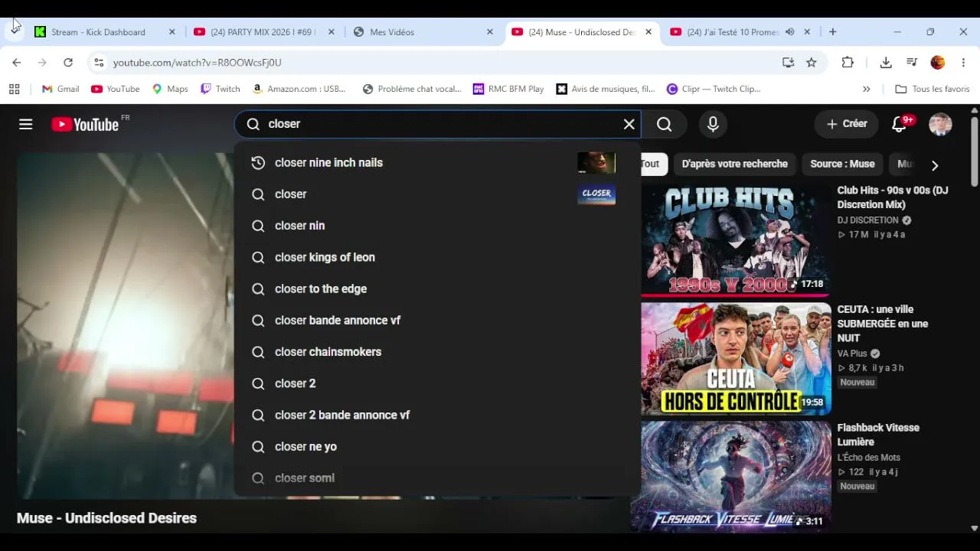Submit search with the magnifier button
The height and width of the screenshot is (551, 980).
665,124
